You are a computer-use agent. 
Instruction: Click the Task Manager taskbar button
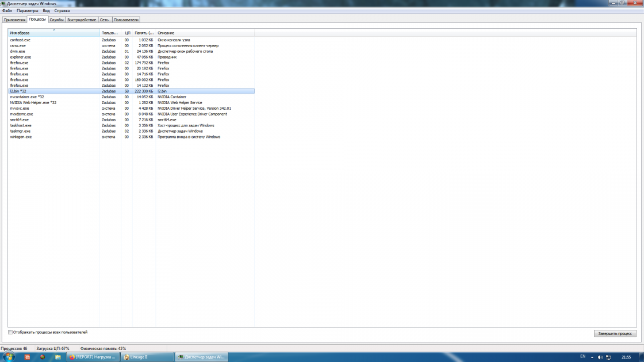(x=201, y=357)
